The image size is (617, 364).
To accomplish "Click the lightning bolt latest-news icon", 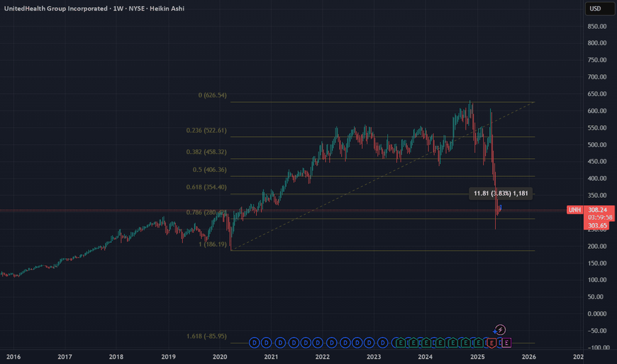I will pos(500,330).
